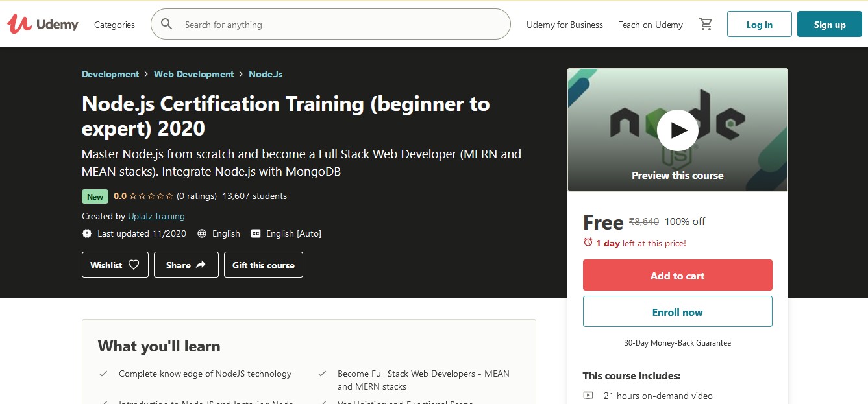Viewport: 868px width, 404px height.
Task: Click the closed captions CC icon
Action: [256, 233]
